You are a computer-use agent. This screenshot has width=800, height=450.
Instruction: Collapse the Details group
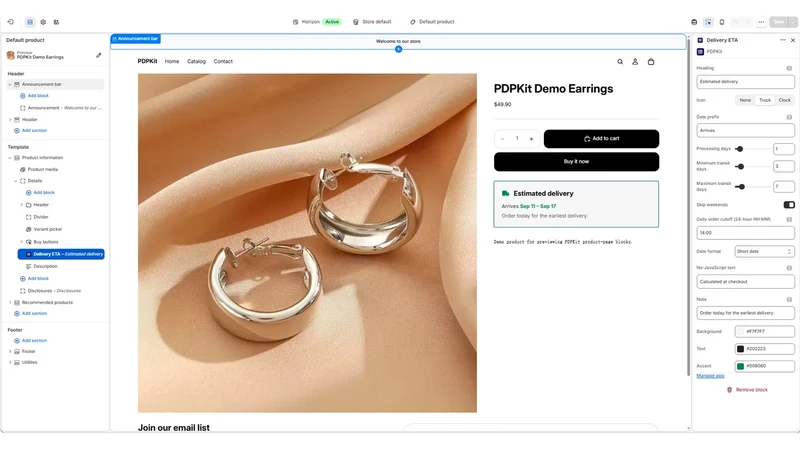point(15,181)
